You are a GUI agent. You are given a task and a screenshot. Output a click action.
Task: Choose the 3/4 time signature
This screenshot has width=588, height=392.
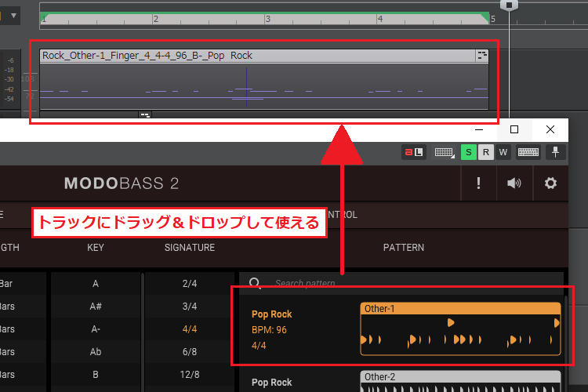click(190, 307)
